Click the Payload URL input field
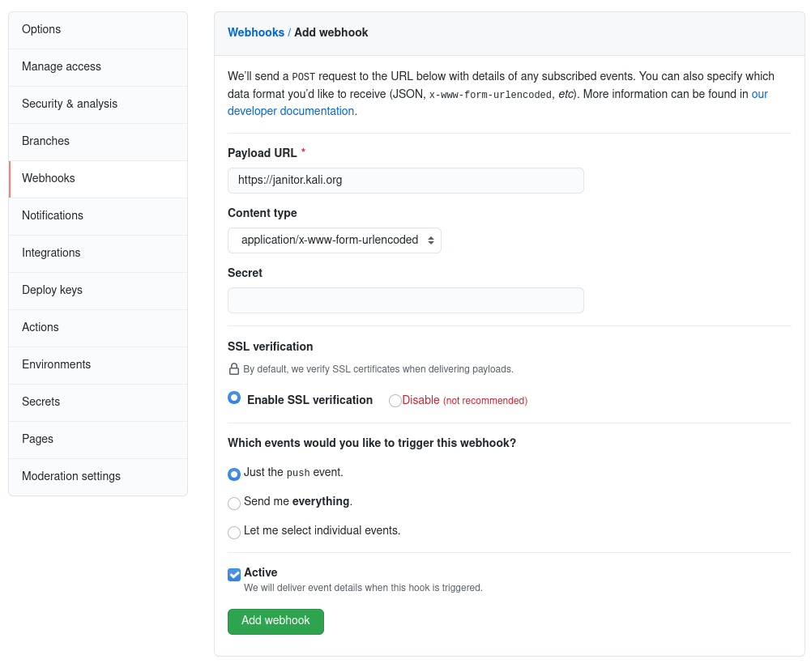The height and width of the screenshot is (672, 811). click(405, 181)
